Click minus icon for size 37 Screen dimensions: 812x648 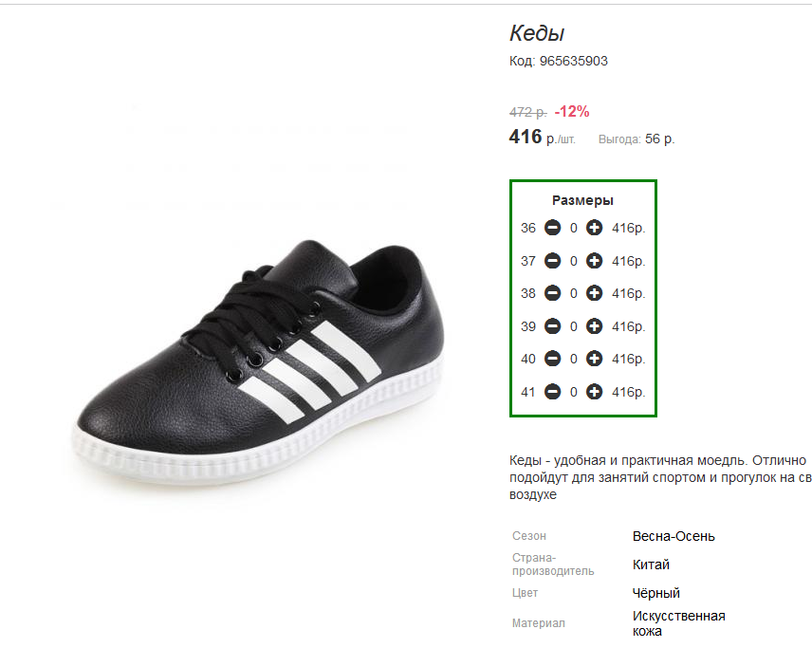552,261
